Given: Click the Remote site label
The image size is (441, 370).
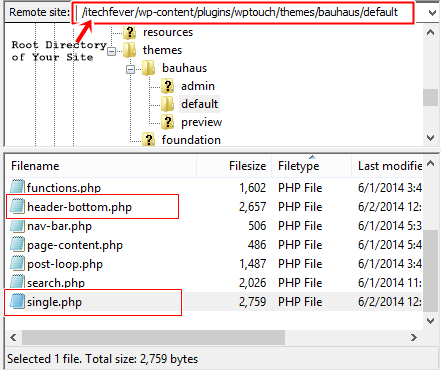Looking at the screenshot, I should pos(39,12).
